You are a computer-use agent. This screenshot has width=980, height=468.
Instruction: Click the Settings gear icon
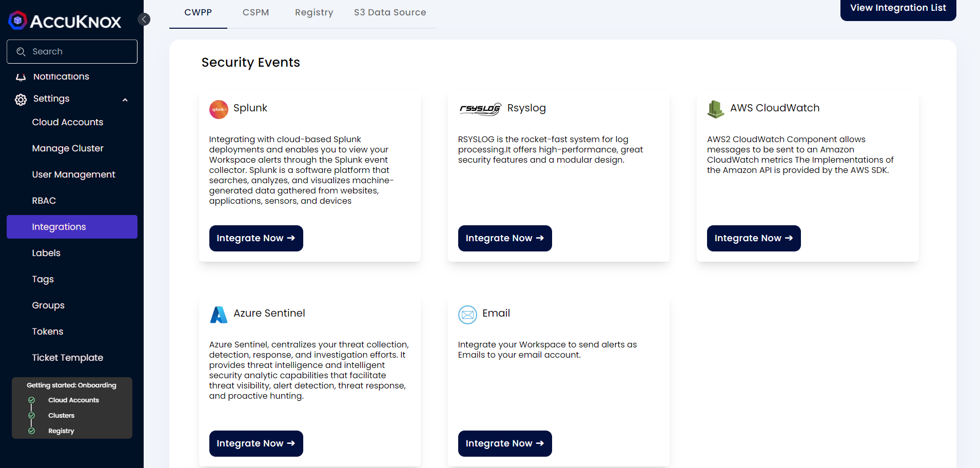(x=21, y=100)
